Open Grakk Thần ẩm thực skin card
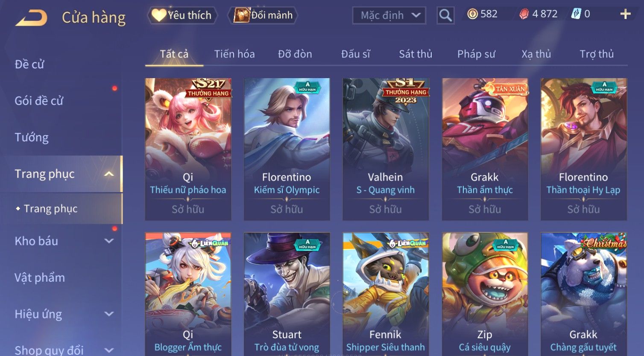Screen dimensions: 644x356 (485, 149)
